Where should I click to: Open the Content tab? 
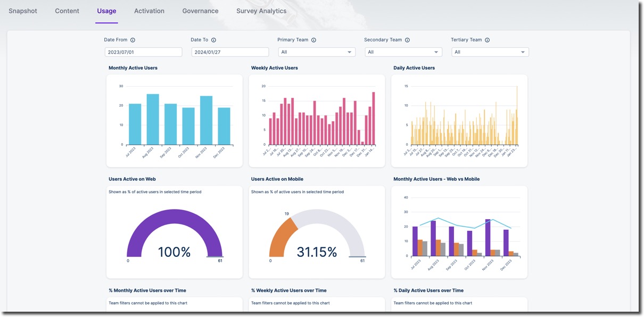[67, 11]
